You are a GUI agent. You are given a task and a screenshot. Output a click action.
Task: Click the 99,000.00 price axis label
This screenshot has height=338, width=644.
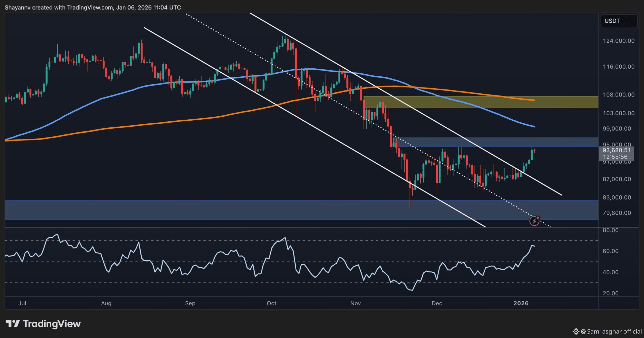point(617,129)
